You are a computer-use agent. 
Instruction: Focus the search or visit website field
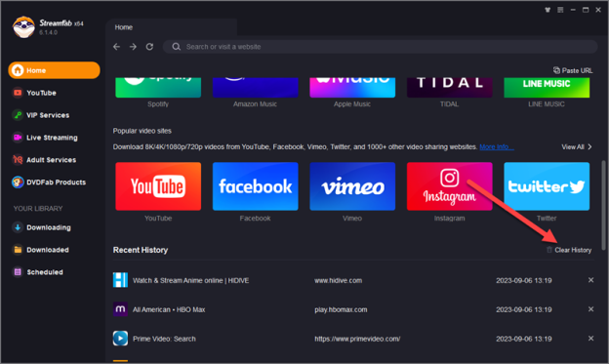[x=381, y=47]
